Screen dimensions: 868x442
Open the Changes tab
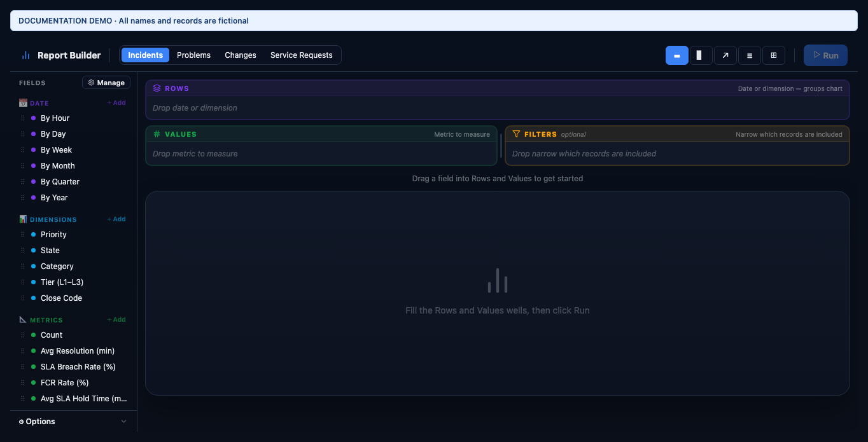(x=241, y=55)
